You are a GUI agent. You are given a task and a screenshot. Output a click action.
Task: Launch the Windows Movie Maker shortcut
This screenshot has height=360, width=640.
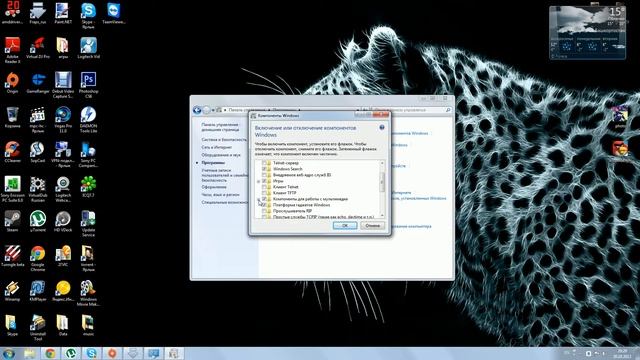88,293
